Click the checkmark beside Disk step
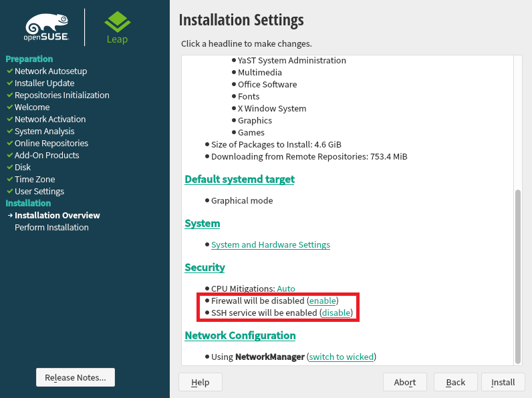The image size is (532, 398). [10, 167]
